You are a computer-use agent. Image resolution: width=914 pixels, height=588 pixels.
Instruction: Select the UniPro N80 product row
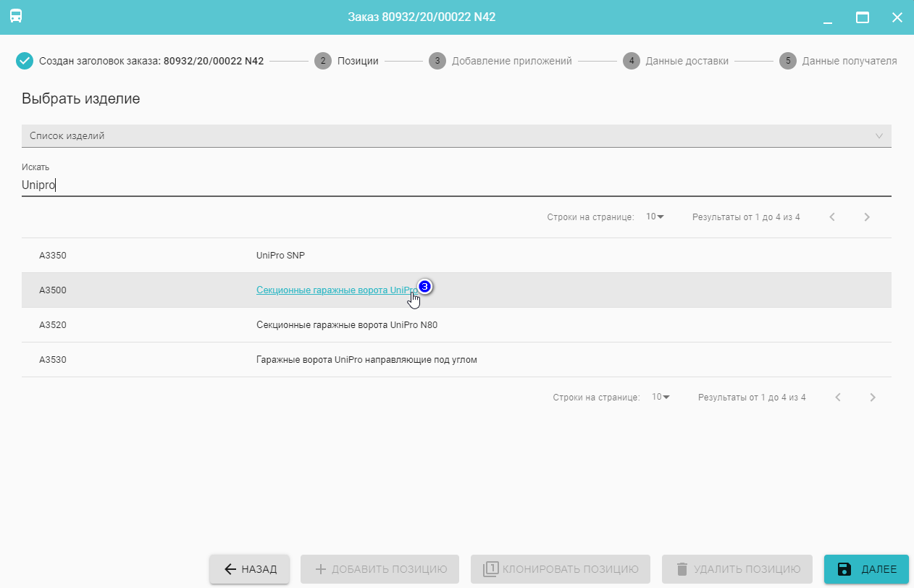(346, 325)
